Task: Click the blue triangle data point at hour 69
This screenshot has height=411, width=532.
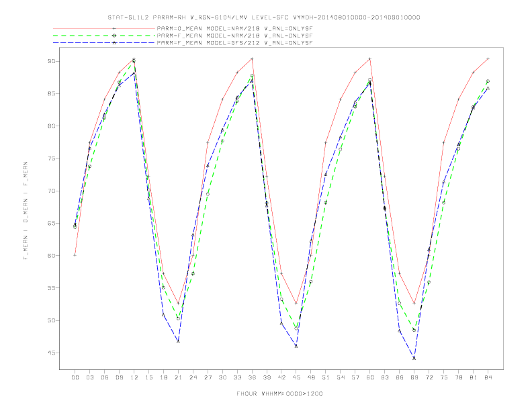Action: (414, 358)
